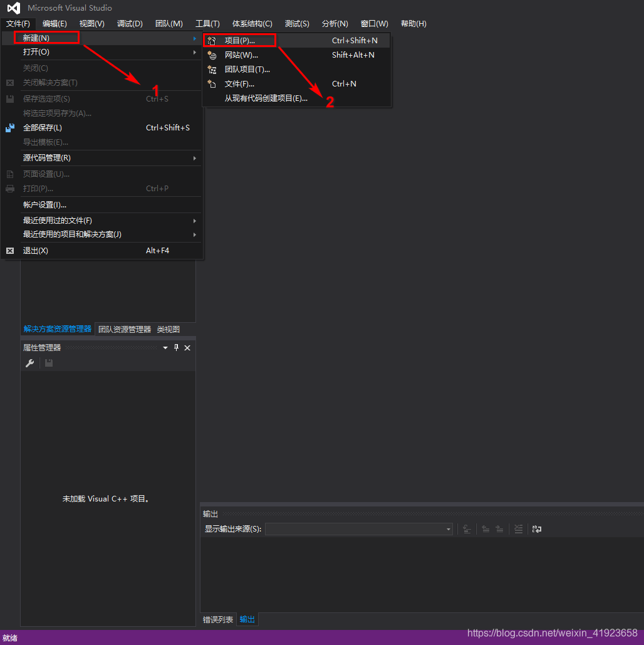Toggle word wrap in output panel
The height and width of the screenshot is (645, 644).
click(537, 529)
